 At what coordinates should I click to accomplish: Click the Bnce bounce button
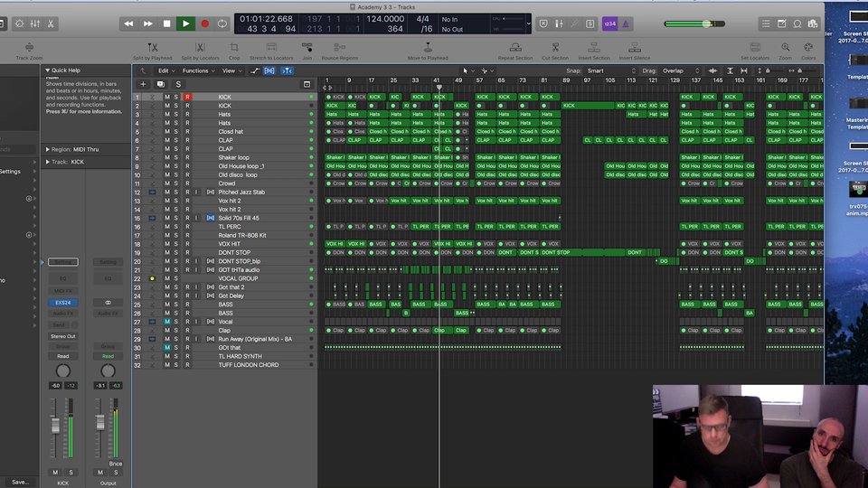pos(115,464)
